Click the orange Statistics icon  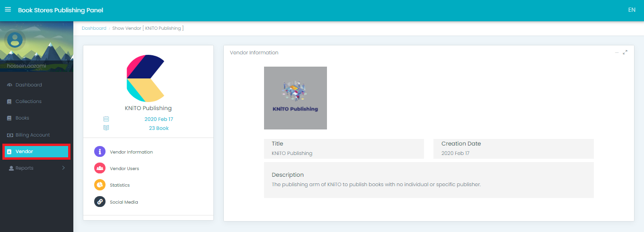[100, 185]
